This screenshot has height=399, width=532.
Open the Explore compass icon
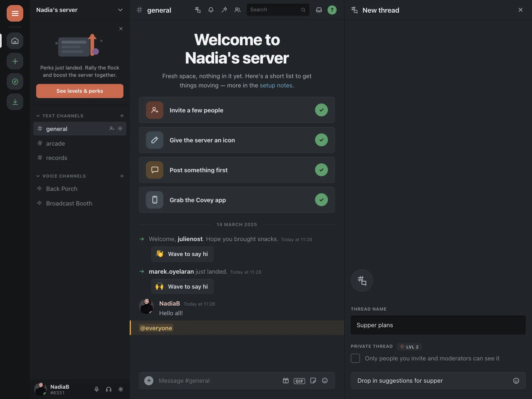[15, 81]
